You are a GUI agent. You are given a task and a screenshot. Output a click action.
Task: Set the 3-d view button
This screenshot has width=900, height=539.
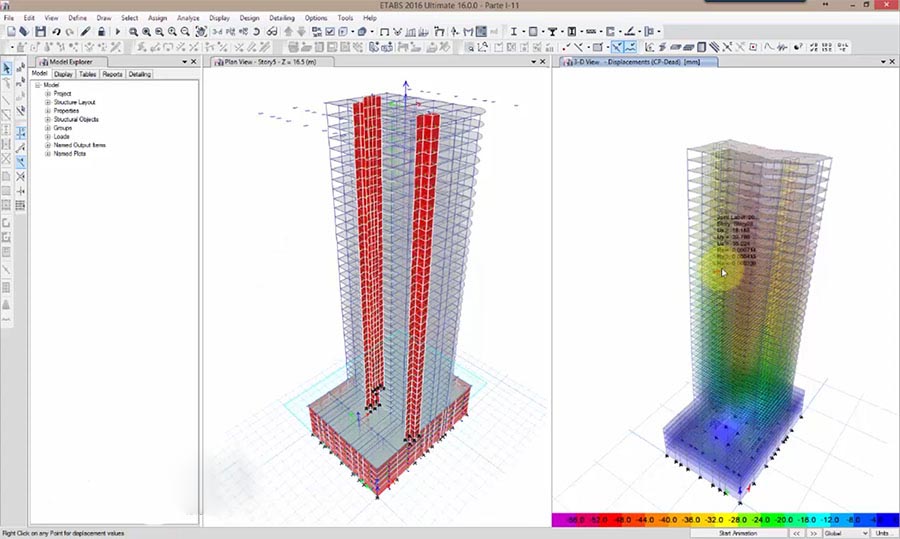pos(218,32)
